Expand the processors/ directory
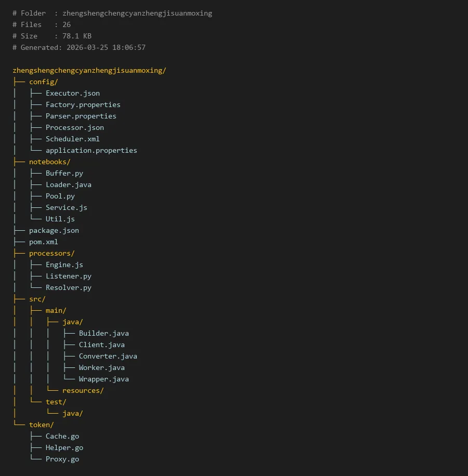Image resolution: width=468 pixels, height=476 pixels. click(x=51, y=253)
